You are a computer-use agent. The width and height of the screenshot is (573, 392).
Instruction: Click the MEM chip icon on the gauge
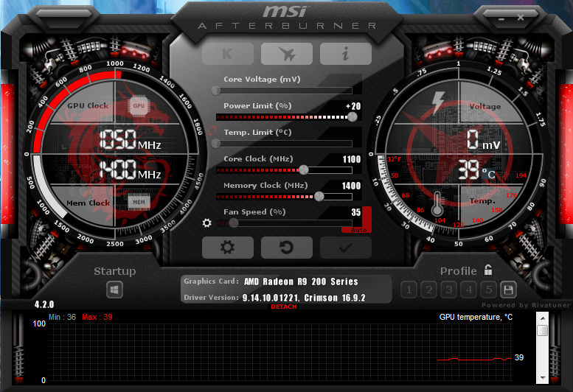[x=139, y=202]
